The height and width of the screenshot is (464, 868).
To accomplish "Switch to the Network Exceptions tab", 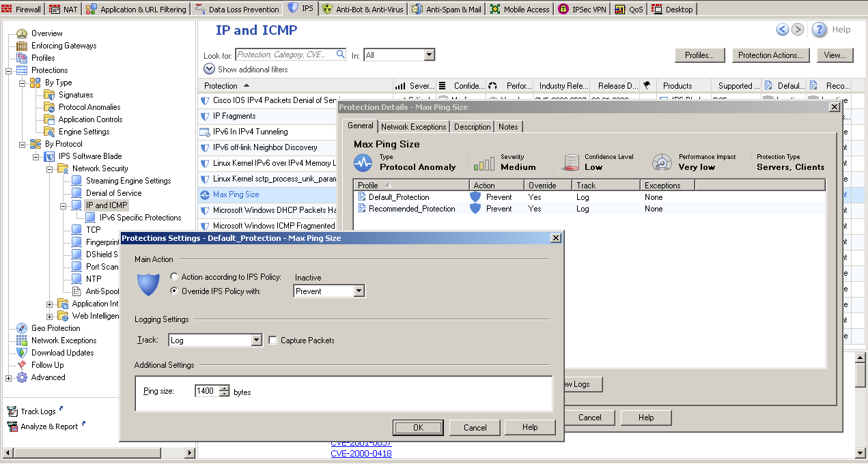I will coord(413,127).
